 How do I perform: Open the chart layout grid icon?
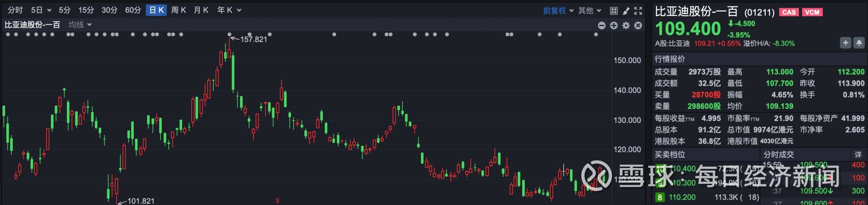point(613,10)
